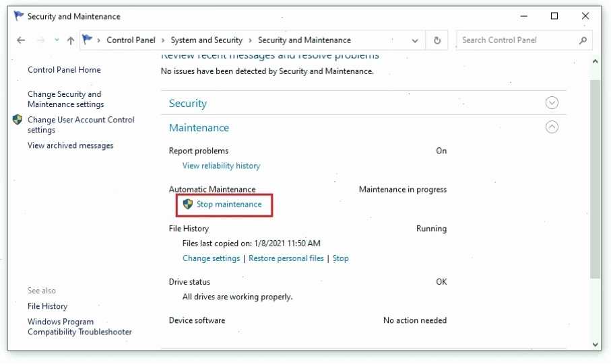Expand breadcrumb arrow after System and Security
611x364 pixels.
pyautogui.click(x=250, y=40)
